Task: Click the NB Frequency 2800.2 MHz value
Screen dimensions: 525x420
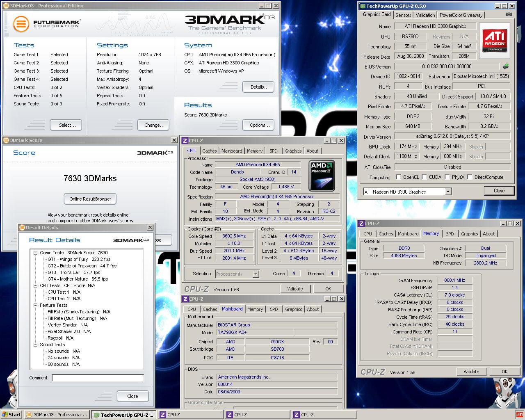Action: pos(486,263)
